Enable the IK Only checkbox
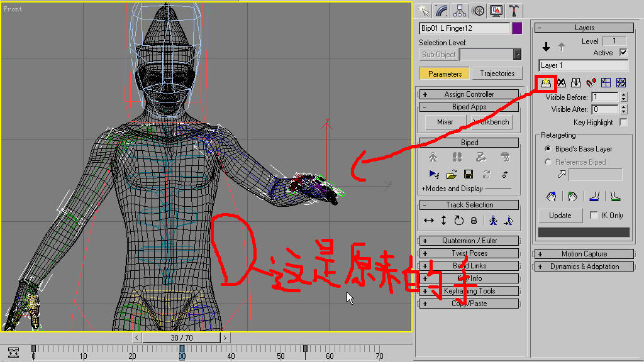 coord(594,215)
